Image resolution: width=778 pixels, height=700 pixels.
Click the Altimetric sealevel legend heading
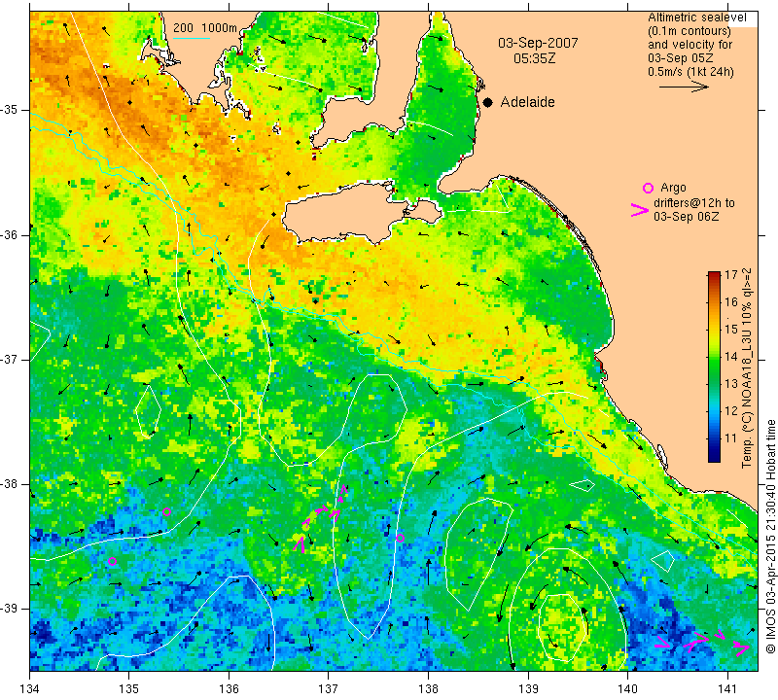(x=696, y=17)
